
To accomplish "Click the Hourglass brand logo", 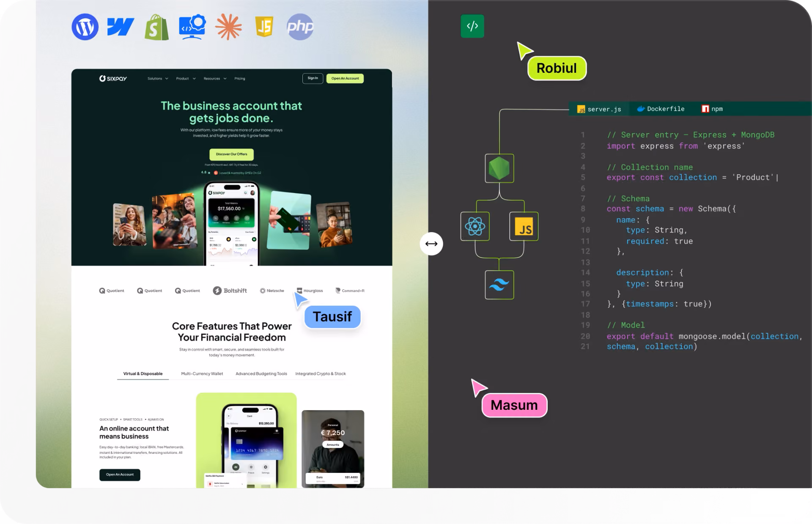I will [x=310, y=291].
